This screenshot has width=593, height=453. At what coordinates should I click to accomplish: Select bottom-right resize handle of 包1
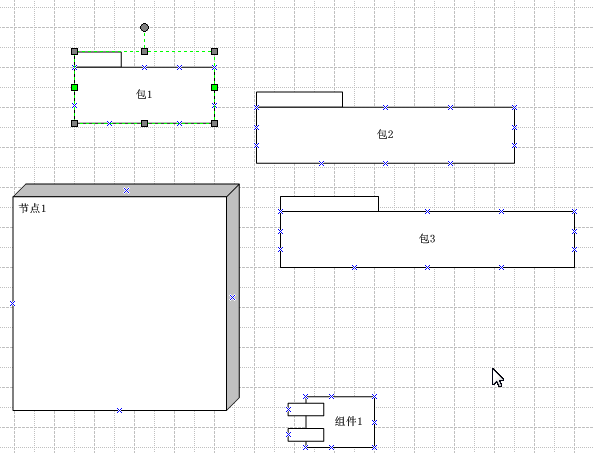click(214, 124)
